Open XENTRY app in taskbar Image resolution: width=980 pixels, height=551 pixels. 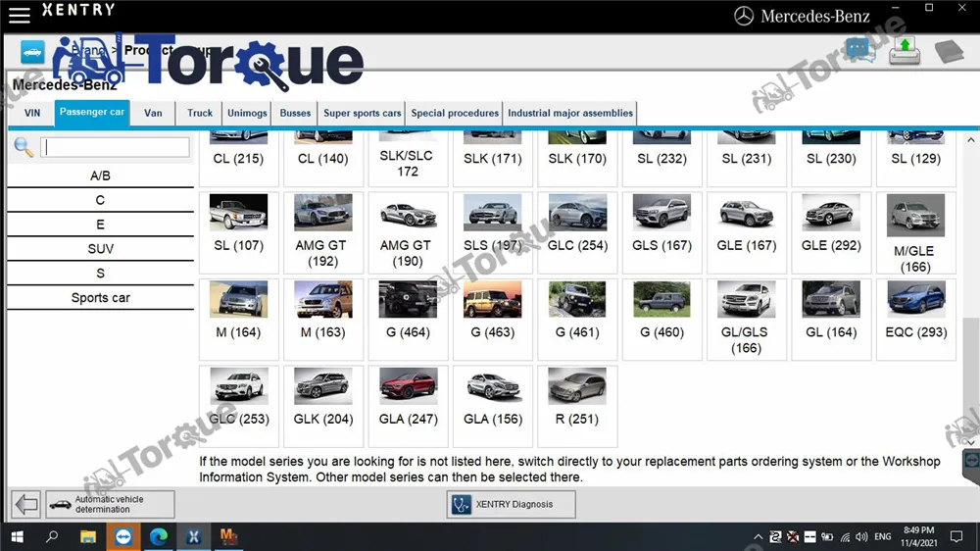tap(194, 536)
